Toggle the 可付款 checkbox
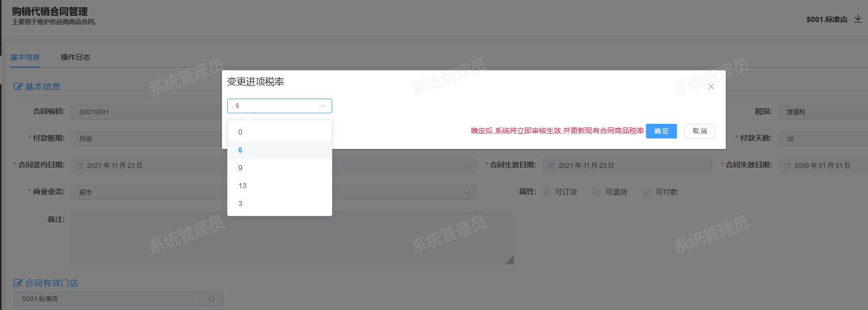 [647, 192]
